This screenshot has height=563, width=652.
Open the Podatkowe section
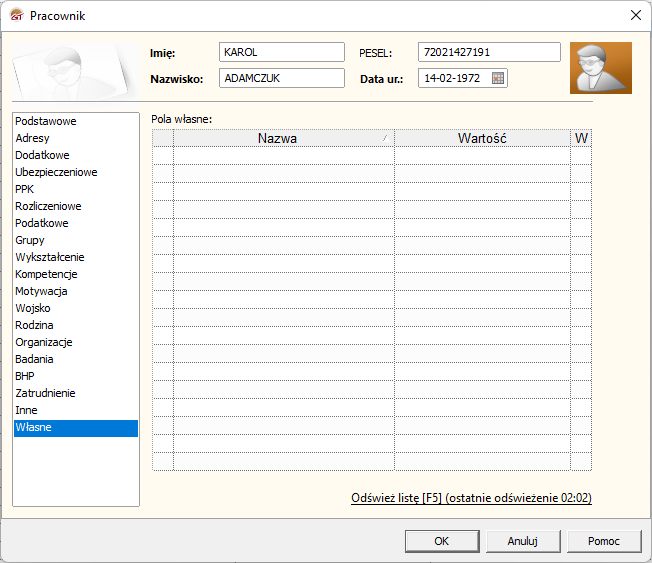pos(76,223)
